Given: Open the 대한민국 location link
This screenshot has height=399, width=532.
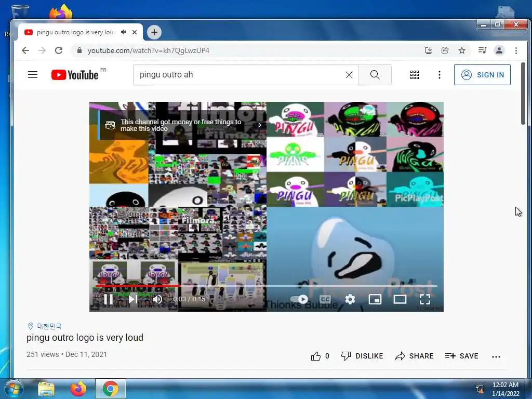Looking at the screenshot, I should [49, 326].
